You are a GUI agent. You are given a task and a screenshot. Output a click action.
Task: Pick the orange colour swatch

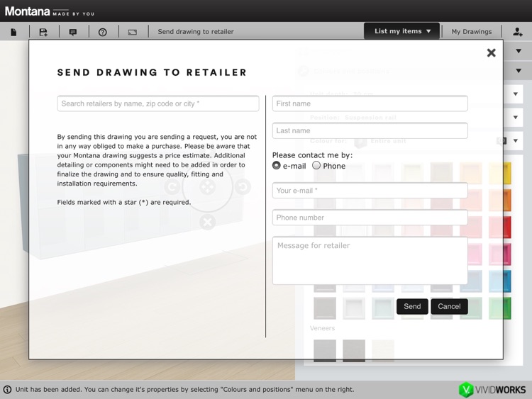[x=500, y=200]
